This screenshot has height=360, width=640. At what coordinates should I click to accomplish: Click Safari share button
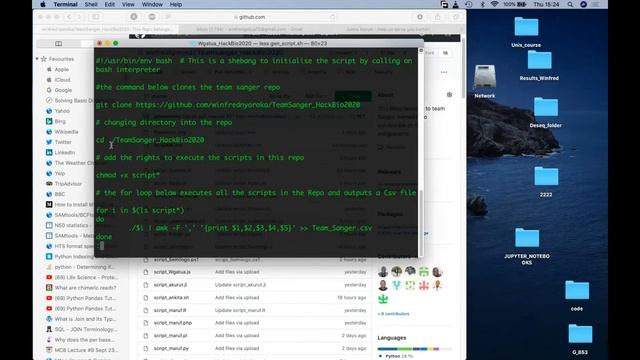438,17
